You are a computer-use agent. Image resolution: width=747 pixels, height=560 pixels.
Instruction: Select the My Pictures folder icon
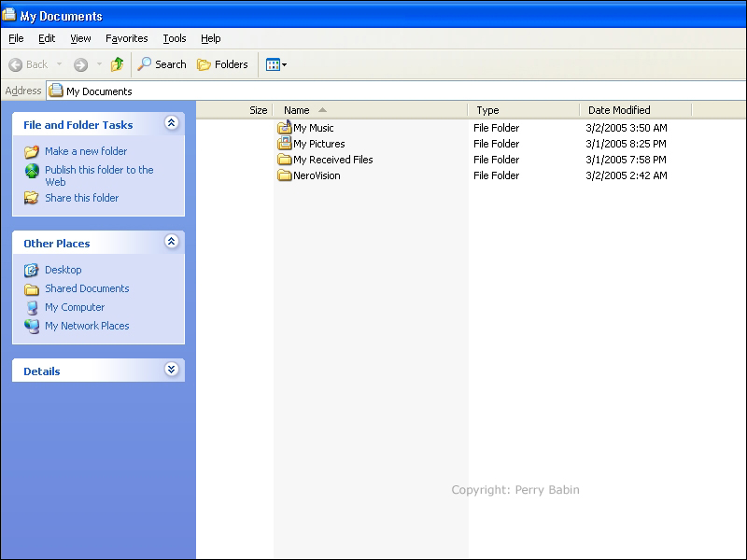point(285,144)
